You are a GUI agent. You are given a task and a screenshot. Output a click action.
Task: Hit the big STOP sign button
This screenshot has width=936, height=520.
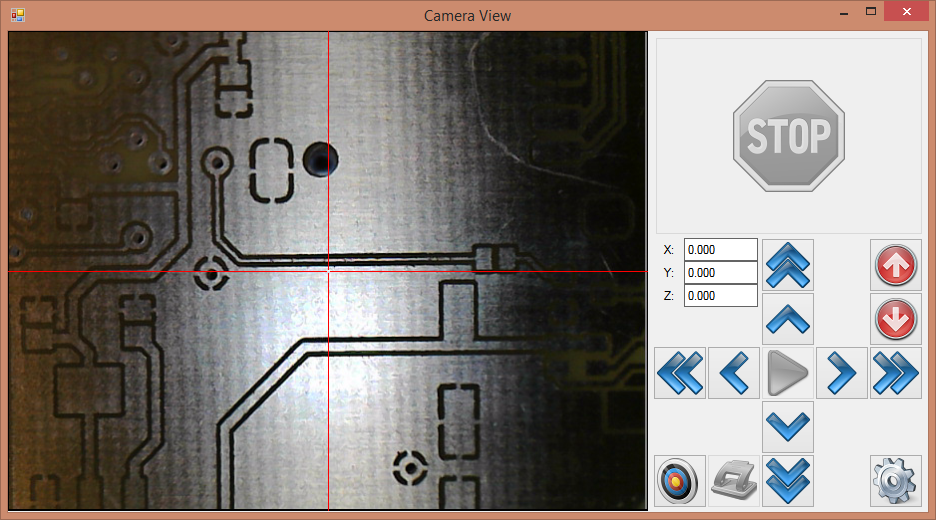[789, 136]
